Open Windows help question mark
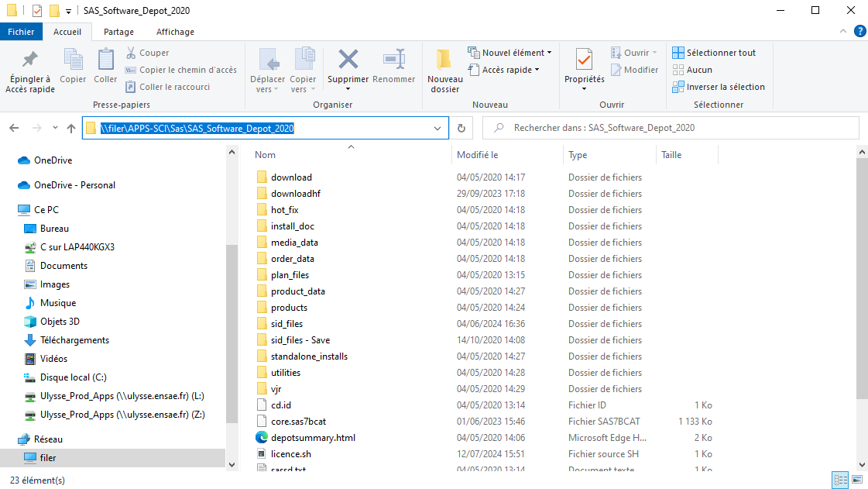The image size is (868, 489). pyautogui.click(x=860, y=32)
